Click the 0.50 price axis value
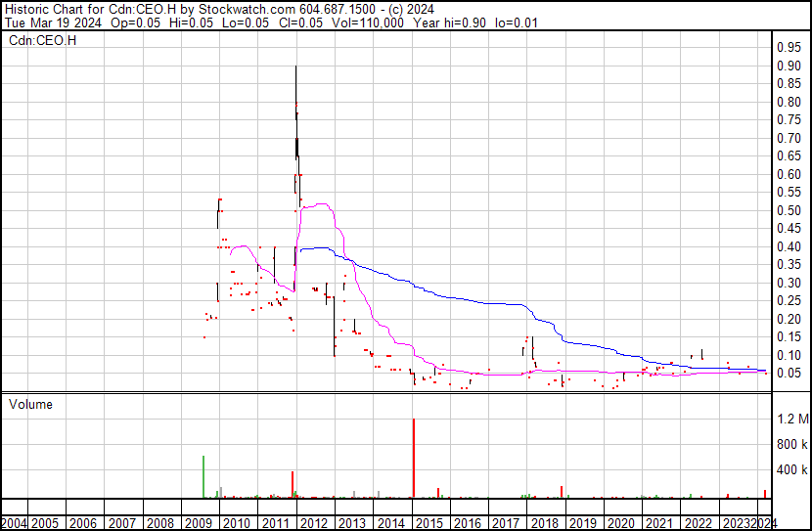The width and height of the screenshot is (812, 531). pyautogui.click(x=789, y=210)
